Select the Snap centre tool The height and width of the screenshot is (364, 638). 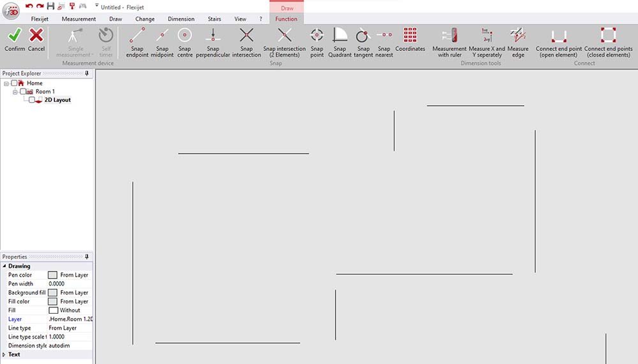(x=185, y=42)
